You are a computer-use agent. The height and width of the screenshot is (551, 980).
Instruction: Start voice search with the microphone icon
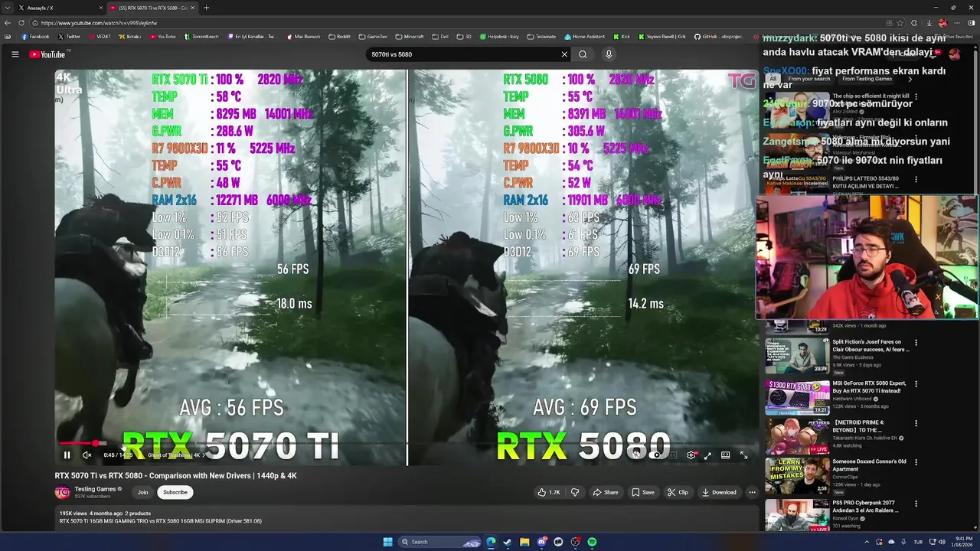tap(609, 54)
